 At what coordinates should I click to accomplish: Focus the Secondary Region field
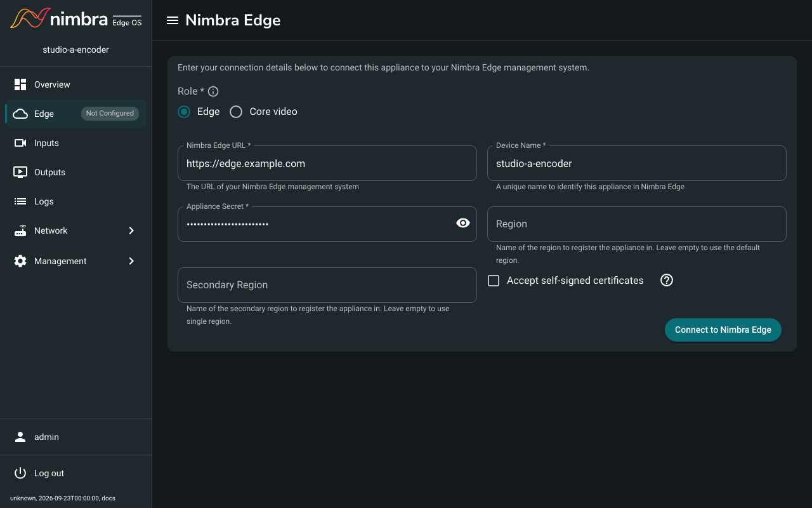point(327,285)
